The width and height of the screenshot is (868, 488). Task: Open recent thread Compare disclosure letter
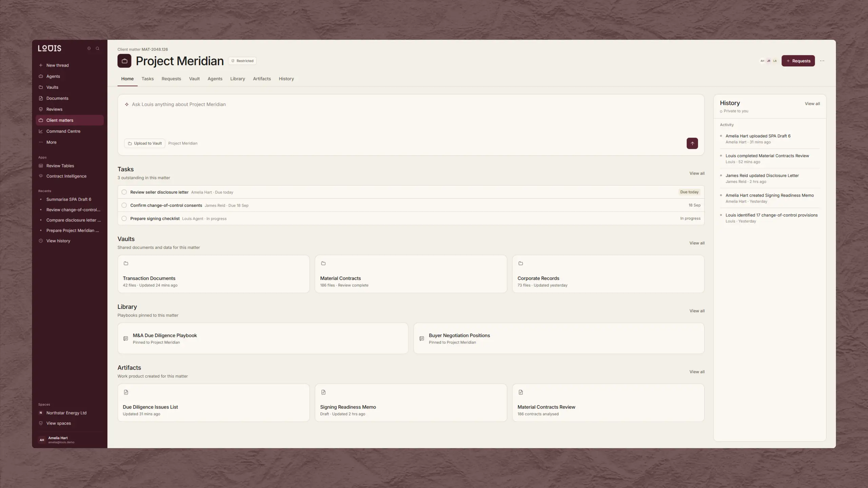(70, 220)
